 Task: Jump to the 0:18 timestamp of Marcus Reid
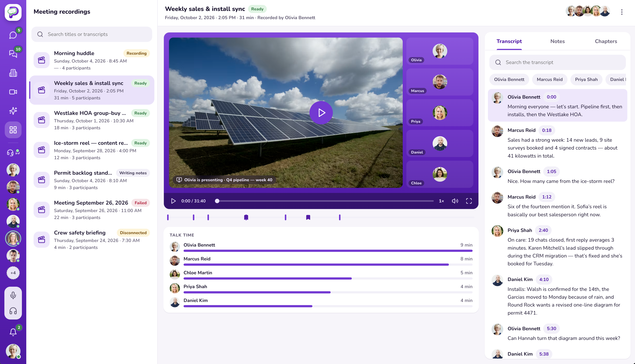coord(547,130)
